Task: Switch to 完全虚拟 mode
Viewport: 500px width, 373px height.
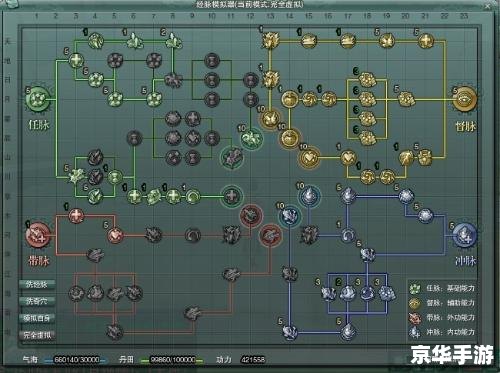Action: 37,335
